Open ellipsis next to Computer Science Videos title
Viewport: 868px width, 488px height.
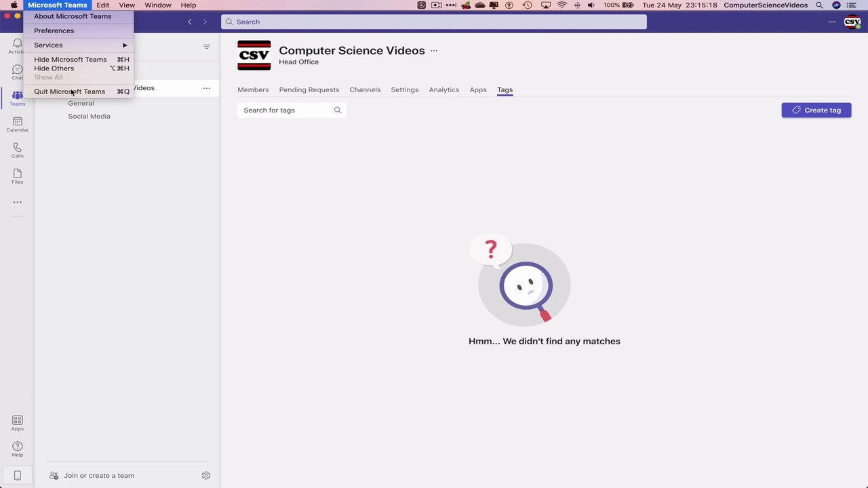pos(434,51)
